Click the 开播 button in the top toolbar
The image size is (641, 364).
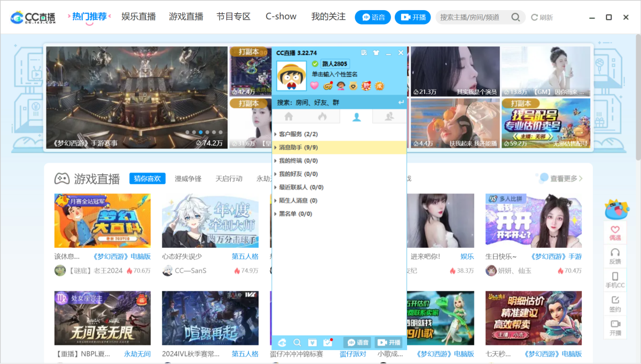coord(412,17)
